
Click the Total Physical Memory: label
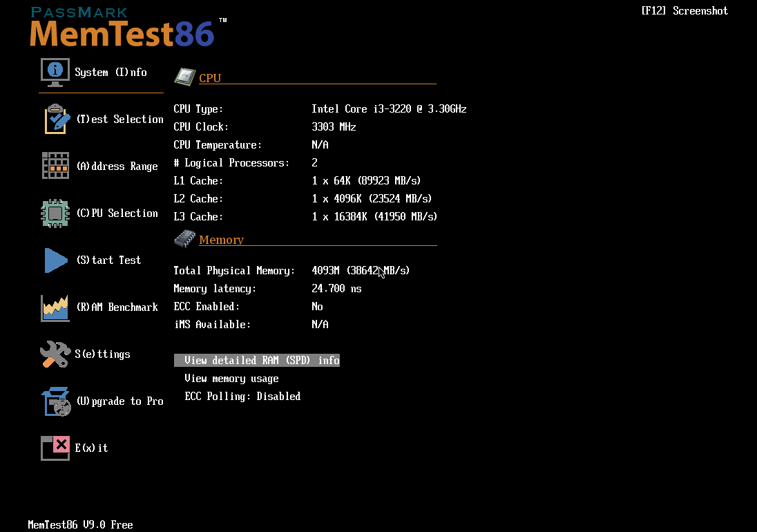click(x=234, y=270)
